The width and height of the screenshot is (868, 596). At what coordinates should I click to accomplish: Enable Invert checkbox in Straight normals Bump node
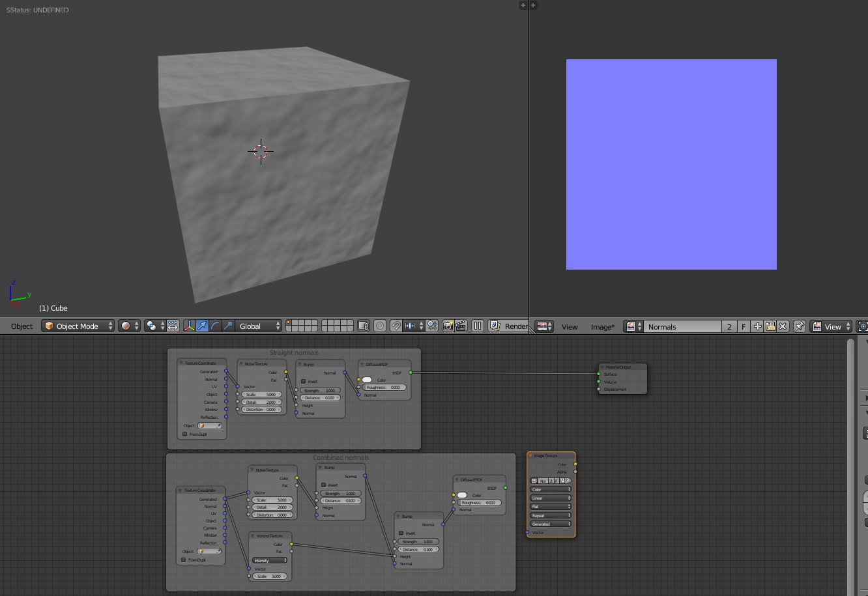coord(304,381)
